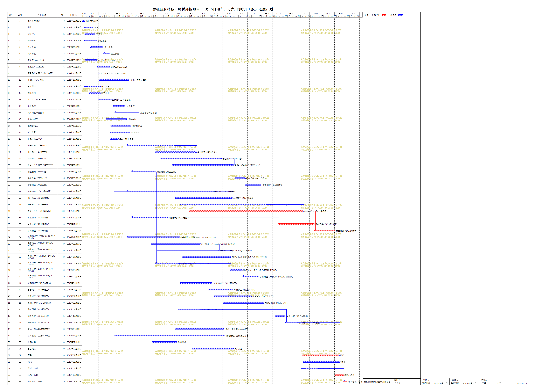The height and width of the screenshot is (392, 536).
Task: Click task name 规划报建 in the table
Action: pos(32,41)
